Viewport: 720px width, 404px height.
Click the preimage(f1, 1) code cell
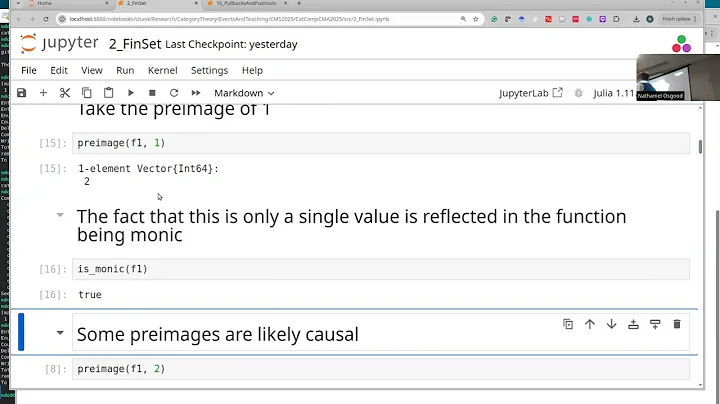(x=381, y=143)
